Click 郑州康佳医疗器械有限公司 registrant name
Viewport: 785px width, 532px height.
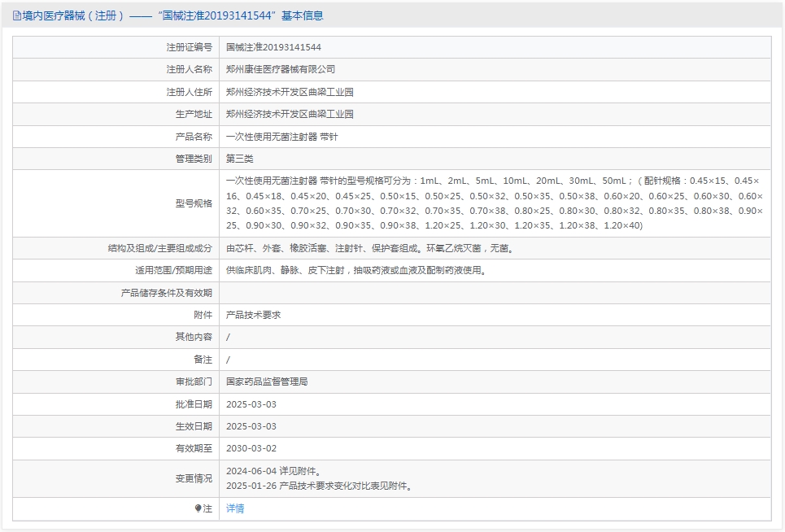click(281, 70)
